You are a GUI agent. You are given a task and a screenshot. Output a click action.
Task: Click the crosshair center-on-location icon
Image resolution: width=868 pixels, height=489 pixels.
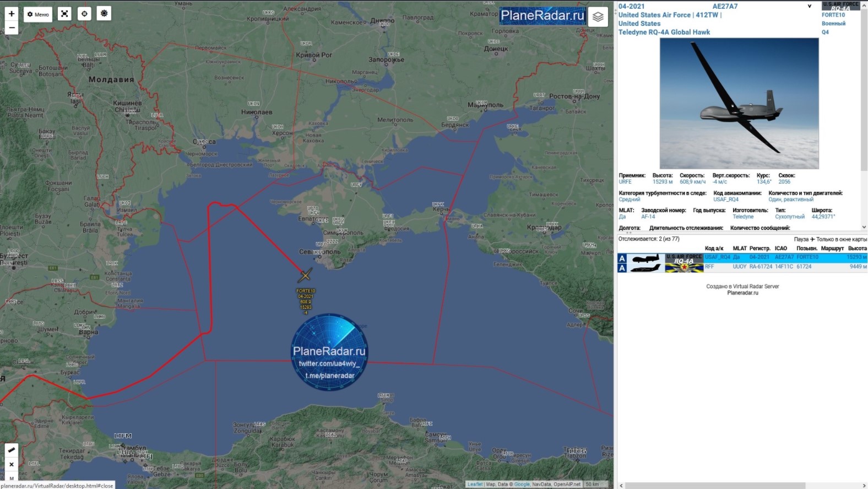point(84,14)
